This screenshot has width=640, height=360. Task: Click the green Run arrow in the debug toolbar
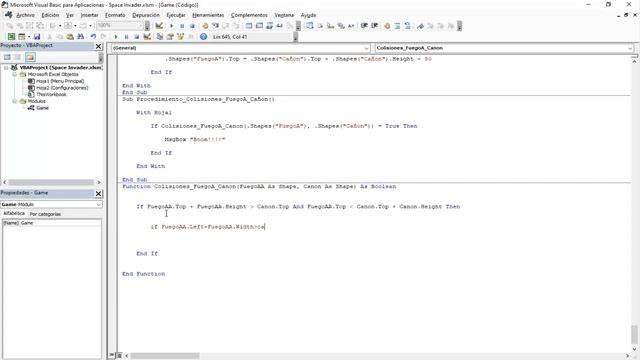point(171,26)
